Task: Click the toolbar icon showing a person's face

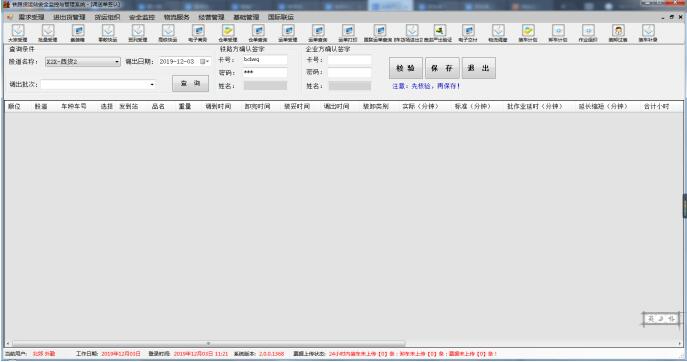Action: [618, 33]
